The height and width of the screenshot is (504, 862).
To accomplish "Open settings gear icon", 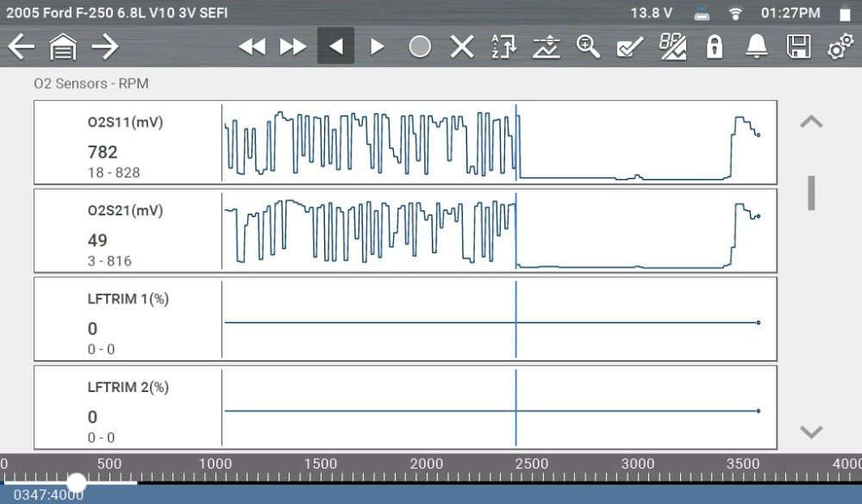I will [x=840, y=47].
